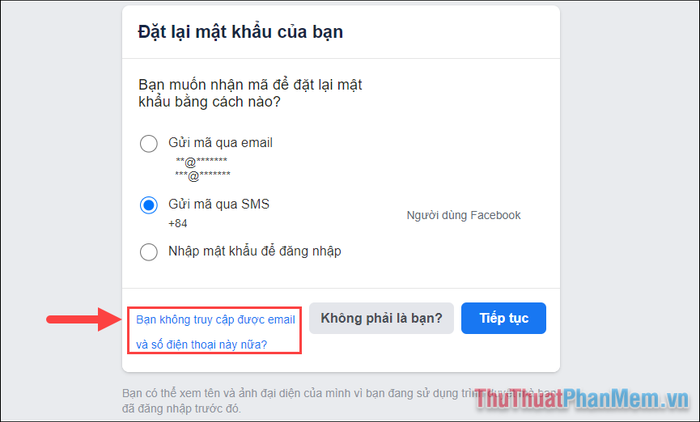Click the red arrow pointing at the link
This screenshot has width=700, height=422.
pyautogui.click(x=83, y=319)
